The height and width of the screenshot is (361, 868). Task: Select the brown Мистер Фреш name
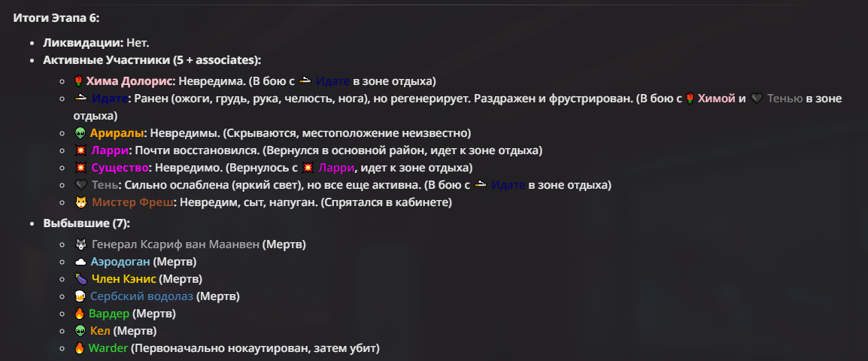point(132,202)
